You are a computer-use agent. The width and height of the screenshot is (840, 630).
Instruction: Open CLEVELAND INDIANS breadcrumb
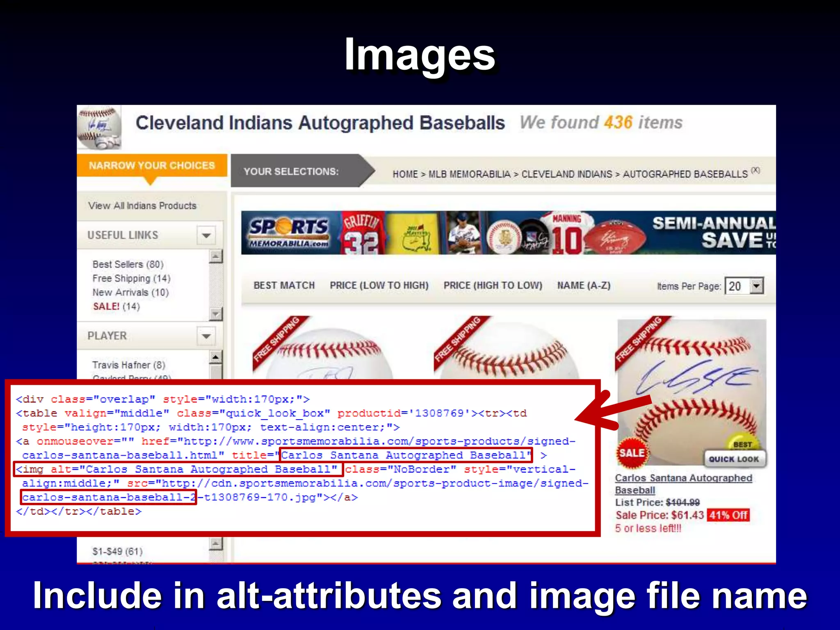coord(566,174)
